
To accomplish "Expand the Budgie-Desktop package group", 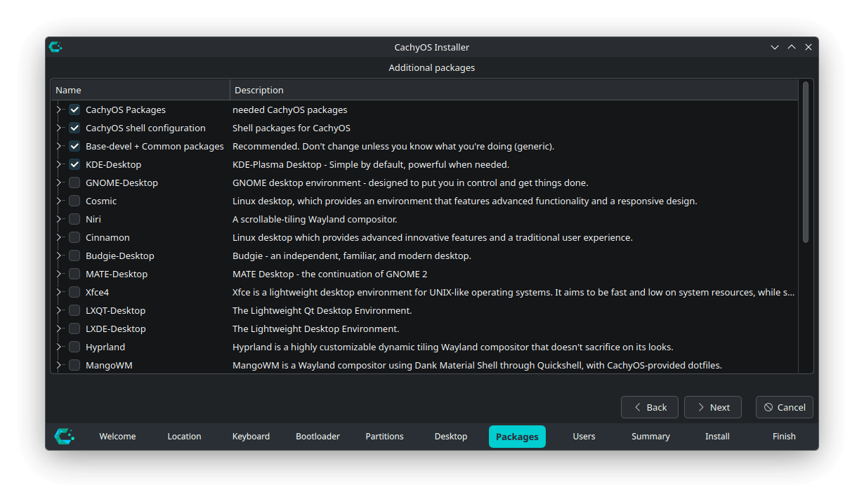I will (x=60, y=256).
